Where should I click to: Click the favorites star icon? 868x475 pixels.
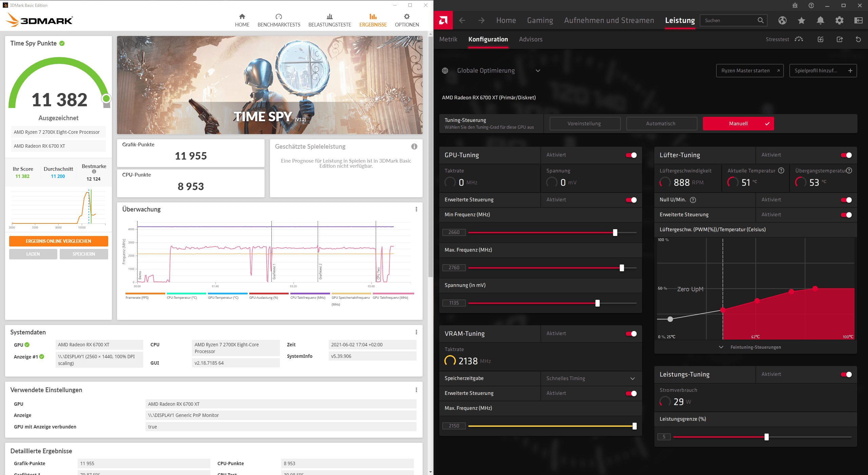coord(801,20)
